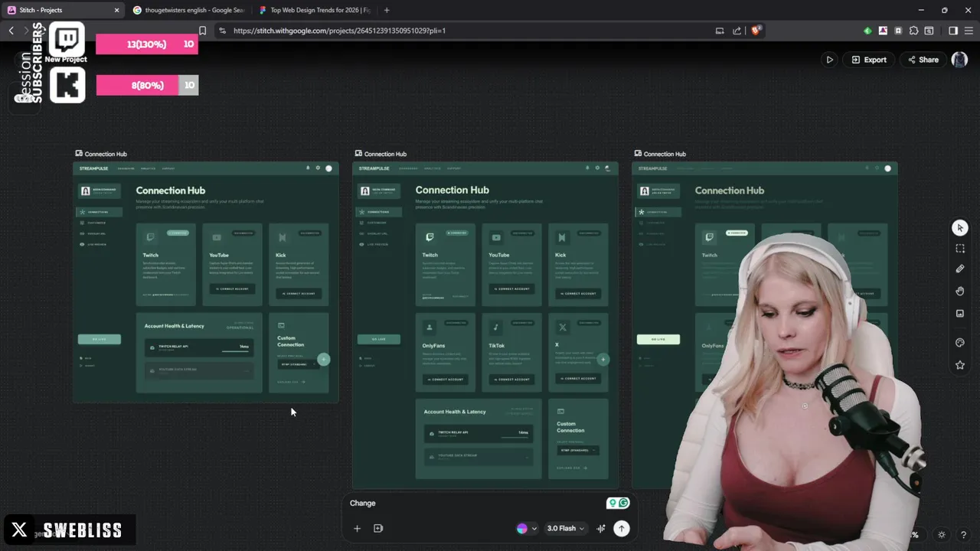Switch to the Google Search browser tab
This screenshot has width=980, height=551.
188,10
